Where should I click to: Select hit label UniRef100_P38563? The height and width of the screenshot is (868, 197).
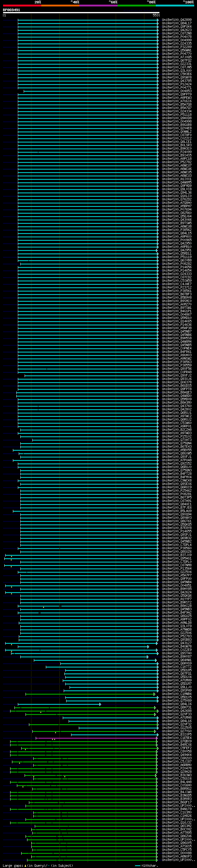(177, 362)
